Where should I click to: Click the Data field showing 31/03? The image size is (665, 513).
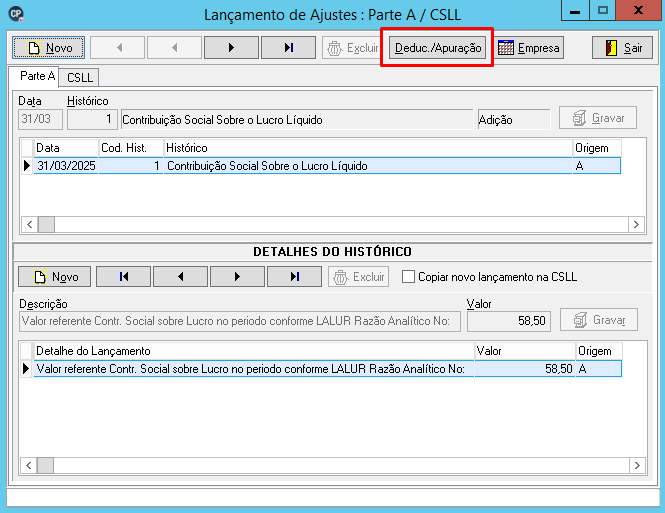coord(40,119)
